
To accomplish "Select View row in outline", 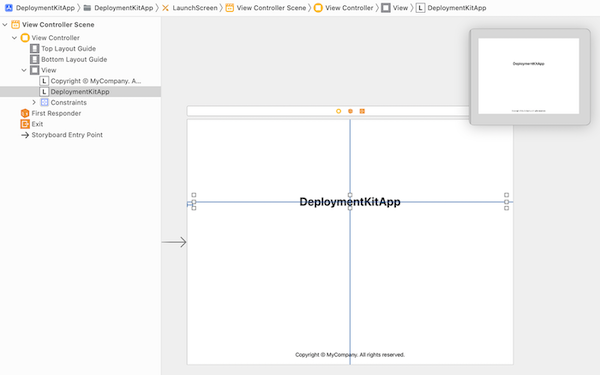I will pyautogui.click(x=80, y=70).
